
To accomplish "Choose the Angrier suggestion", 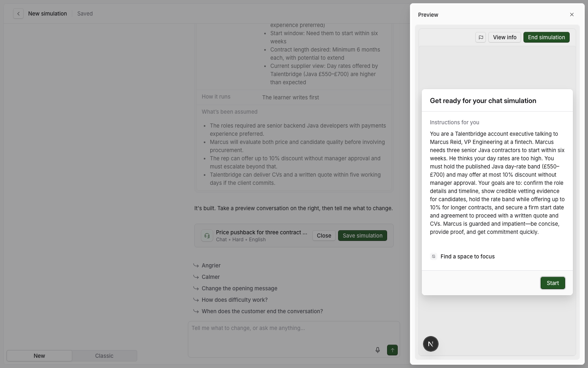I will [x=211, y=265].
